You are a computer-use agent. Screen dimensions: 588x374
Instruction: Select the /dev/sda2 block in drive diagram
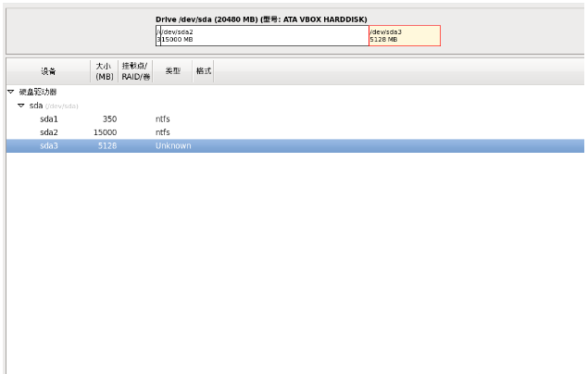tap(264, 35)
